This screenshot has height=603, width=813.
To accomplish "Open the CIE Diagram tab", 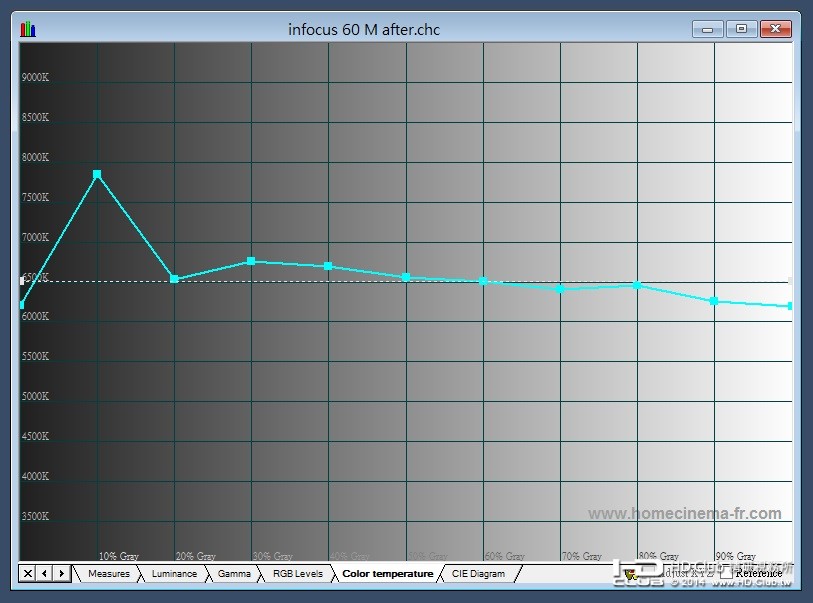I will 478,573.
